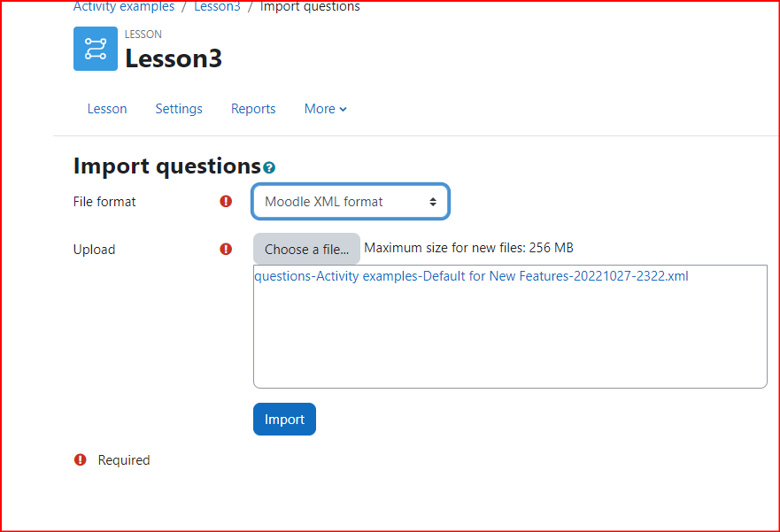780x532 pixels.
Task: Switch to the Lesson tab
Action: 107,109
